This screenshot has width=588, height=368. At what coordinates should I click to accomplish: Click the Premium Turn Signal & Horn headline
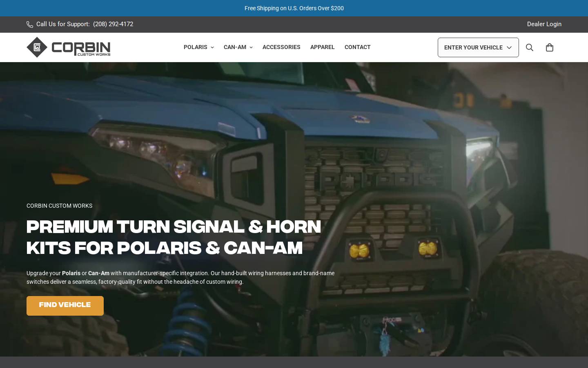174,237
